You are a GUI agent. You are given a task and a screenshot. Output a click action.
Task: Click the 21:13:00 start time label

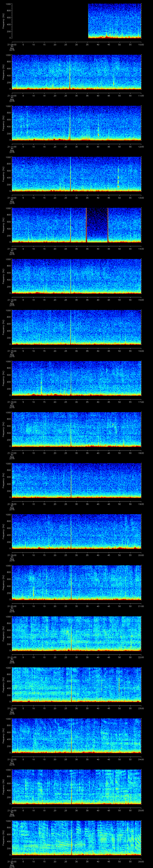coord(12,249)
